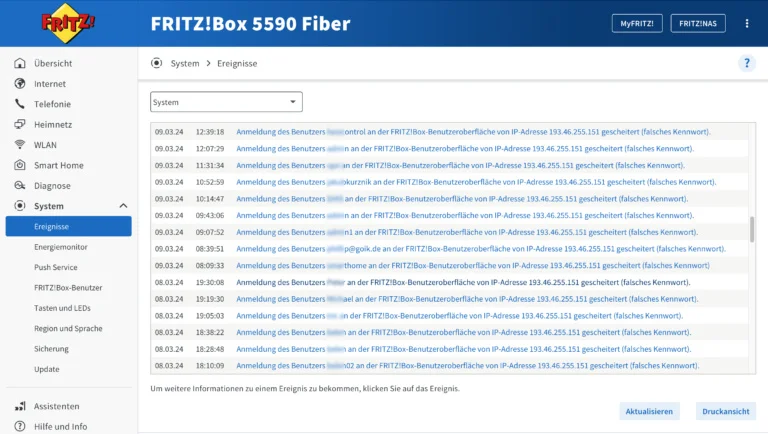Screen dimensions: 768x434
Task: Open the Übersicht menu item
Action: [x=53, y=63]
